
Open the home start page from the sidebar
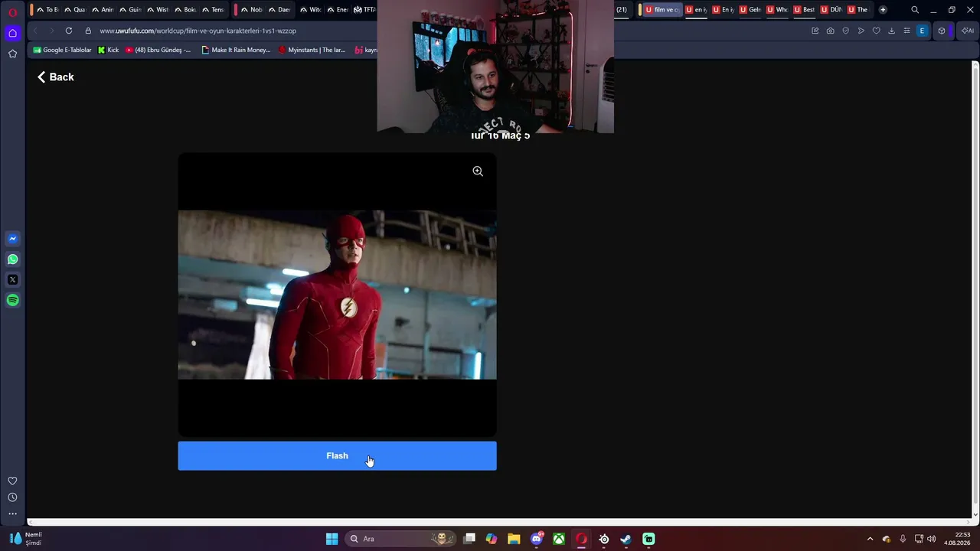(x=12, y=33)
